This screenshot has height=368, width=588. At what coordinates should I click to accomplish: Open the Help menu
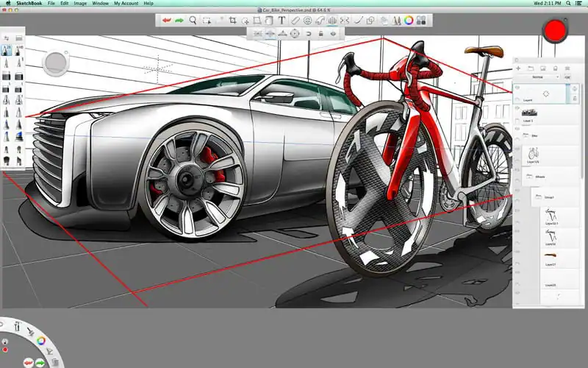148,3
